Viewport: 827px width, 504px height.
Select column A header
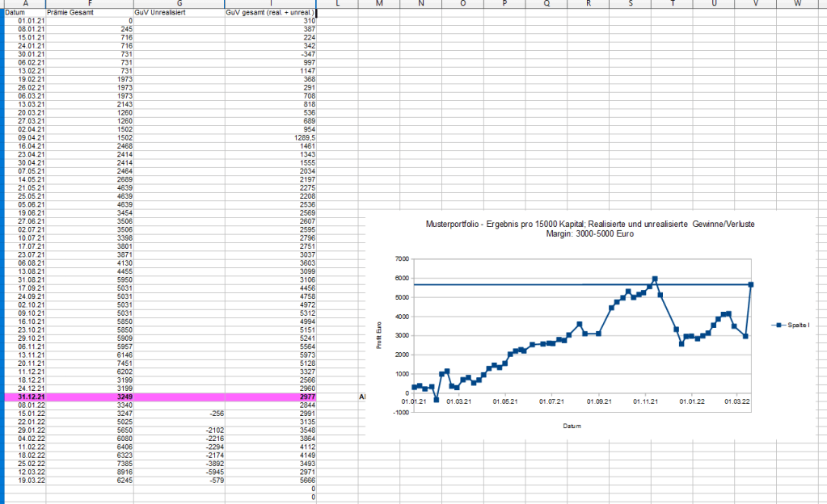(x=22, y=4)
